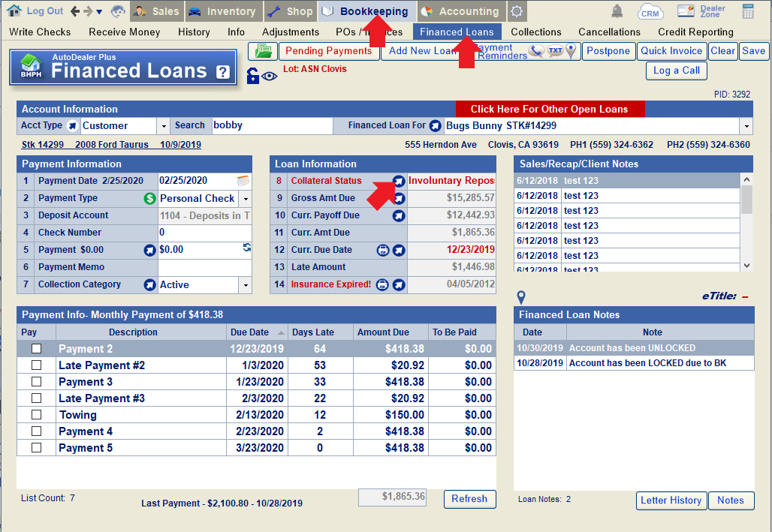This screenshot has height=532, width=772.
Task: Click the notes list scroll down arrow
Action: tap(747, 266)
